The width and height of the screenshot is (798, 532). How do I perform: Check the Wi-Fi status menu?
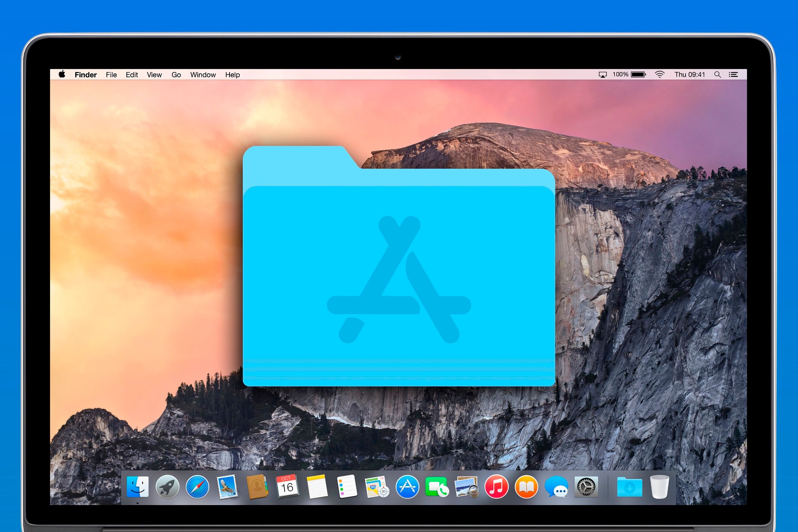[x=660, y=74]
